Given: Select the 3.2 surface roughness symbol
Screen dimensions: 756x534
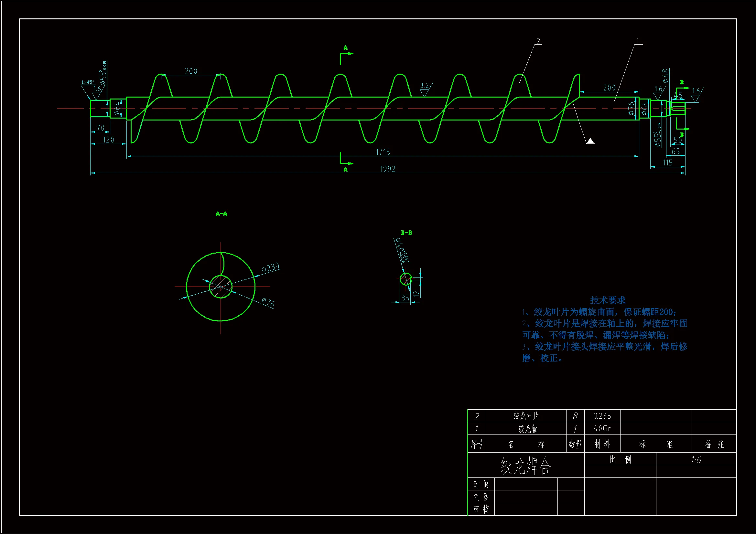Looking at the screenshot, I should coord(425,88).
